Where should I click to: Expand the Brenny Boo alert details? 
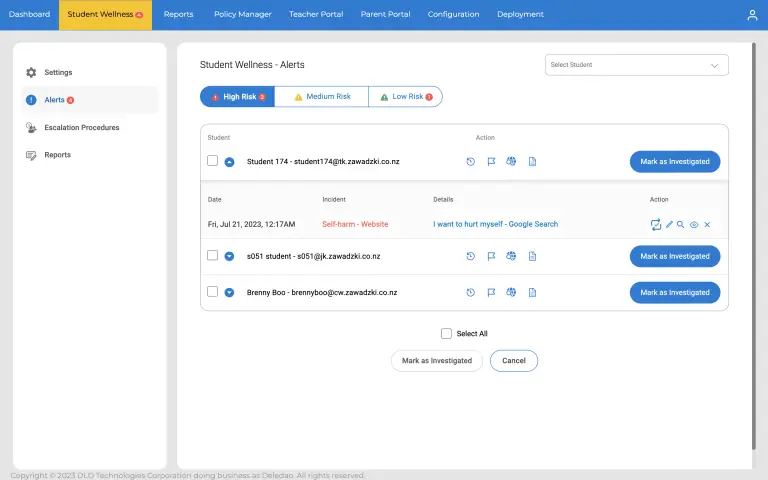pyautogui.click(x=229, y=292)
